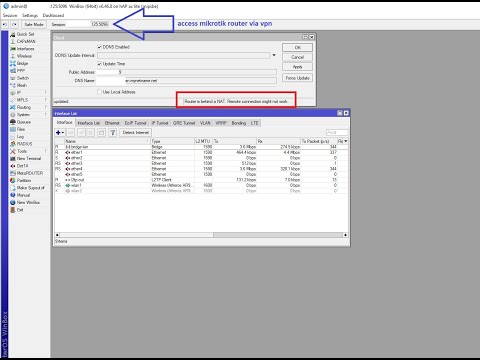This screenshot has width=480, height=360.
Task: Launch New WinBox from the sidebar
Action: pos(28,203)
